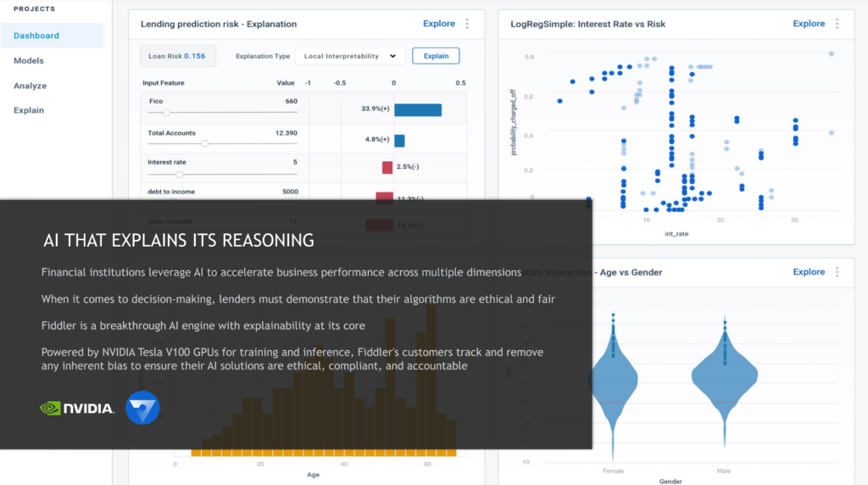Image resolution: width=868 pixels, height=485 pixels.
Task: Click the PROJECTS sidebar heading
Action: 34,8
